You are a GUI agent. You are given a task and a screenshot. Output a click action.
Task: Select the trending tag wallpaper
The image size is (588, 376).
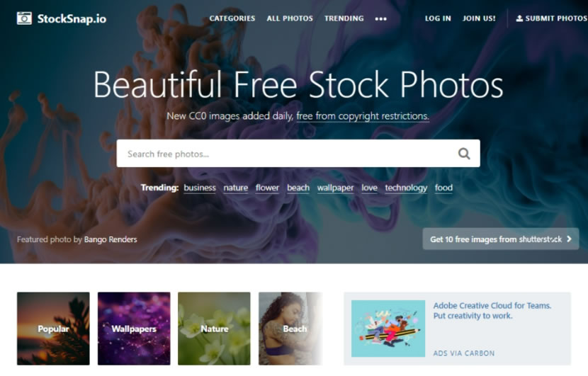pyautogui.click(x=335, y=188)
